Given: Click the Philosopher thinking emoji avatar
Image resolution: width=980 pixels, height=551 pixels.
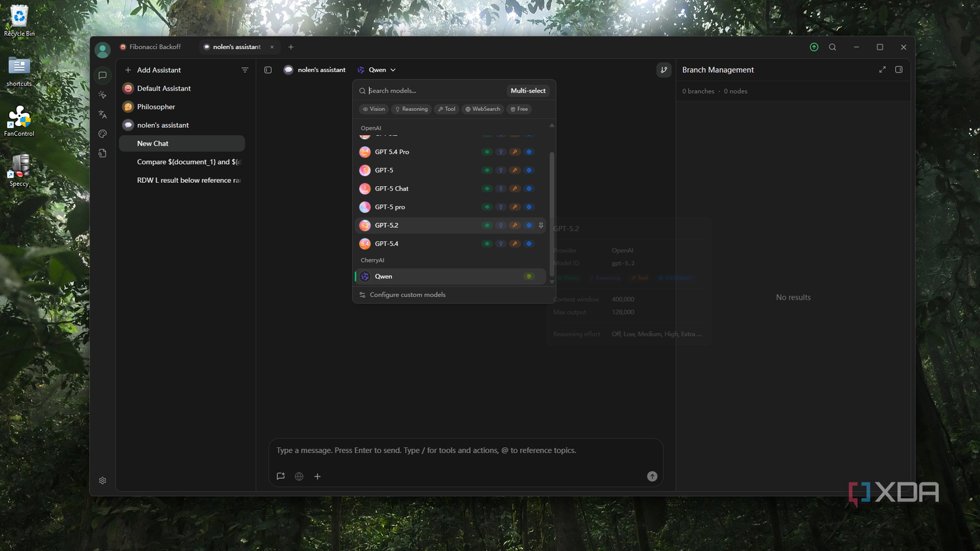Looking at the screenshot, I should (x=128, y=106).
